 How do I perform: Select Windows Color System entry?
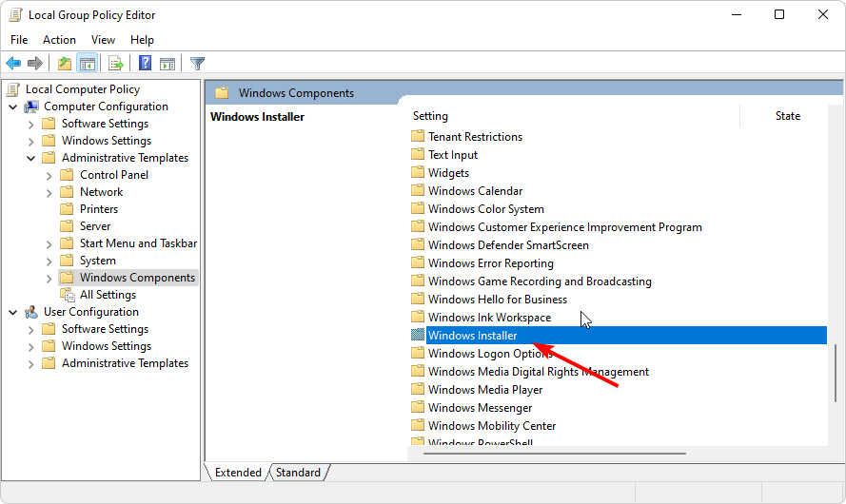(x=486, y=209)
